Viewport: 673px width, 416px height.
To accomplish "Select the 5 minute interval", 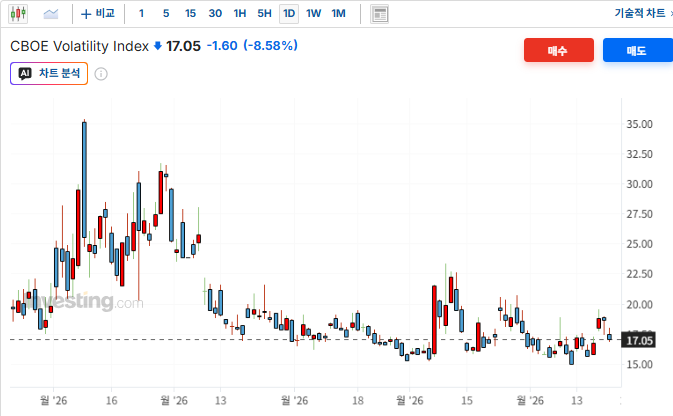I will click(x=166, y=14).
